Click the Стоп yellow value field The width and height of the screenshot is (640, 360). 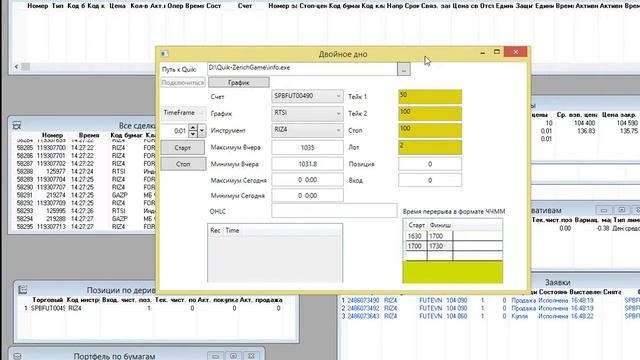click(430, 131)
